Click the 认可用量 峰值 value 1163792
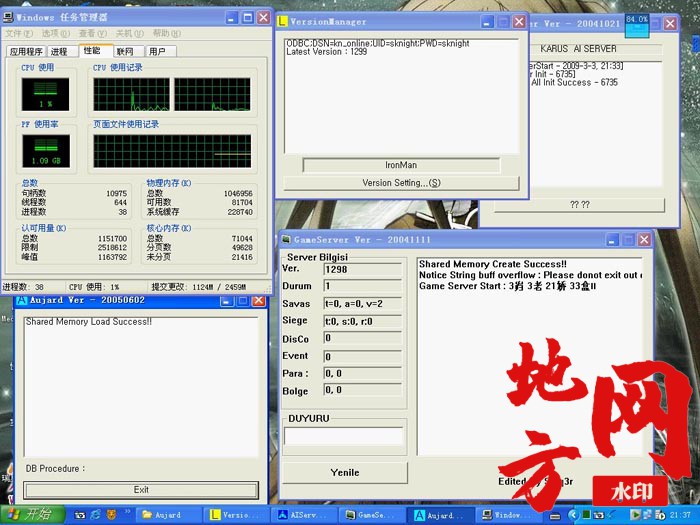This screenshot has width=700, height=525. pyautogui.click(x=112, y=257)
